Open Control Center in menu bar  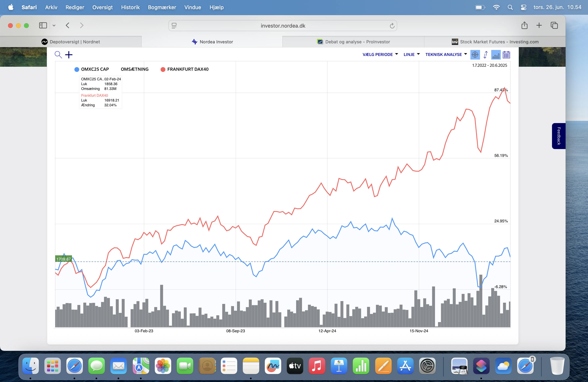524,7
